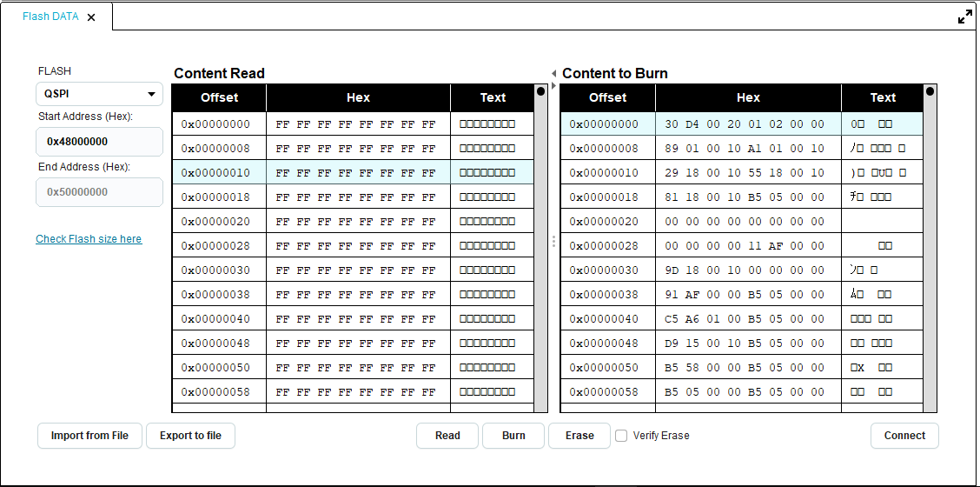
Task: Click hex 30 D4 00 20 01 02 00 00
Action: coord(748,124)
